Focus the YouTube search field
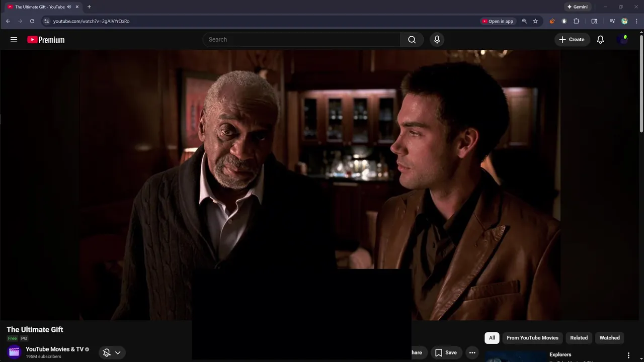This screenshot has width=644, height=362. (301, 40)
